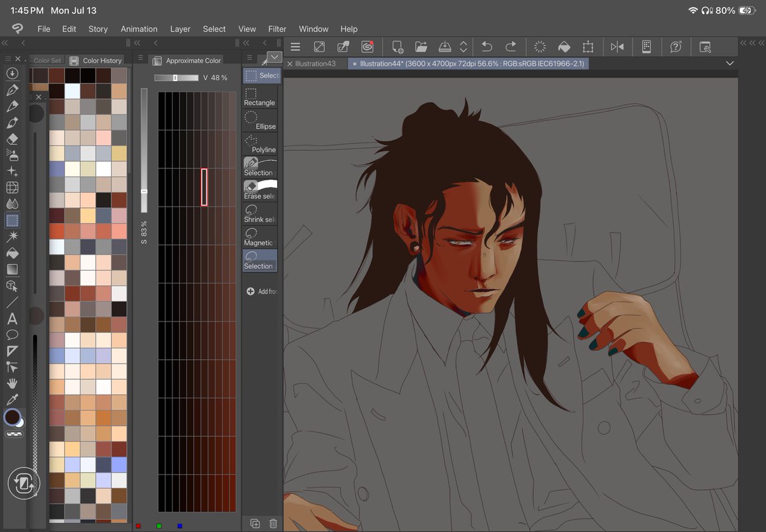Select the Decoration sparkle tool
Screen dimensions: 766x532
pos(12,172)
